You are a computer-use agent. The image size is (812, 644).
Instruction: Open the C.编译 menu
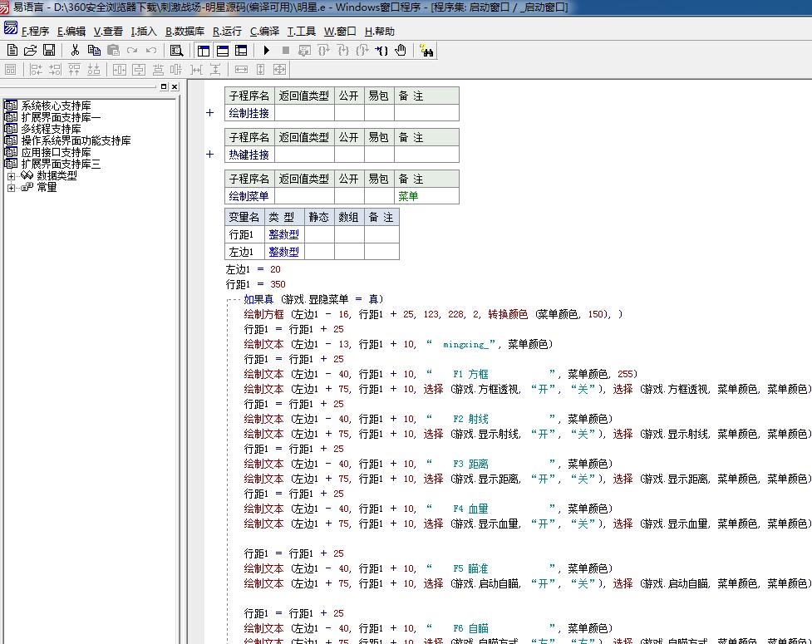tap(264, 32)
